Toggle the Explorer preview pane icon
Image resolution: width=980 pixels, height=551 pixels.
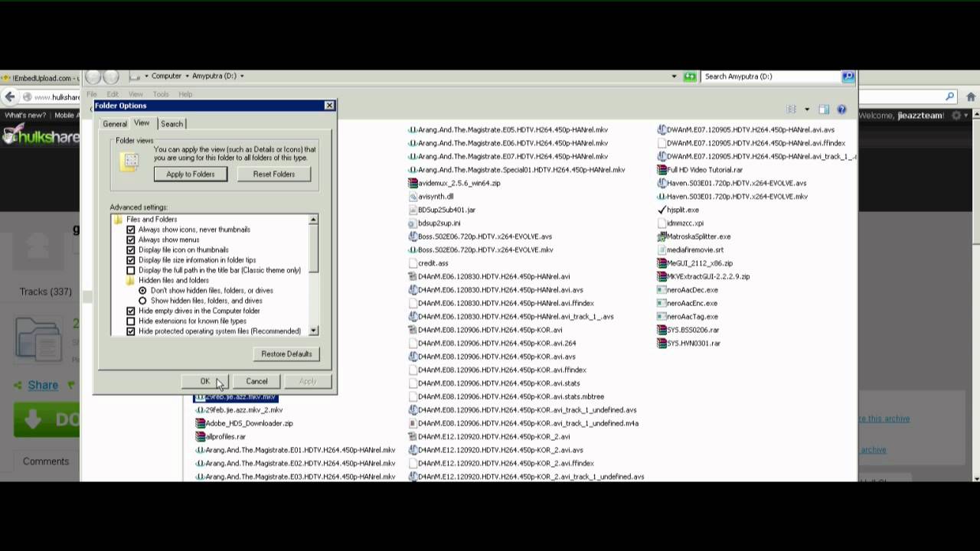(x=824, y=109)
